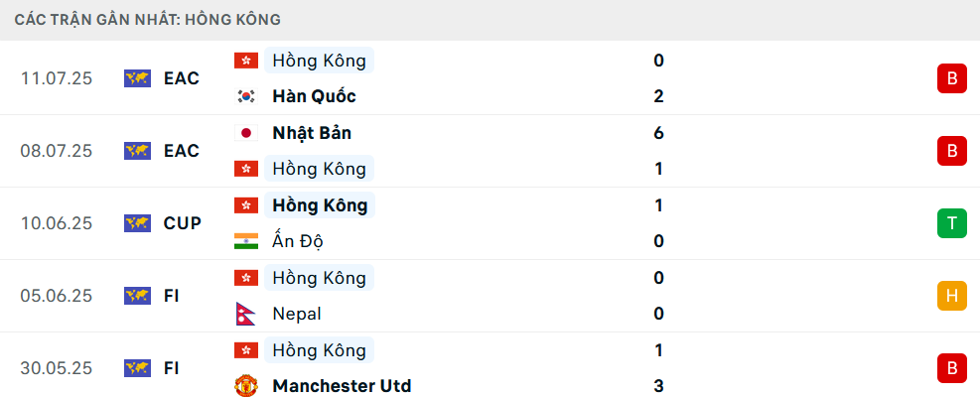
Task: Click the 05.06.25 match date
Action: (57, 296)
